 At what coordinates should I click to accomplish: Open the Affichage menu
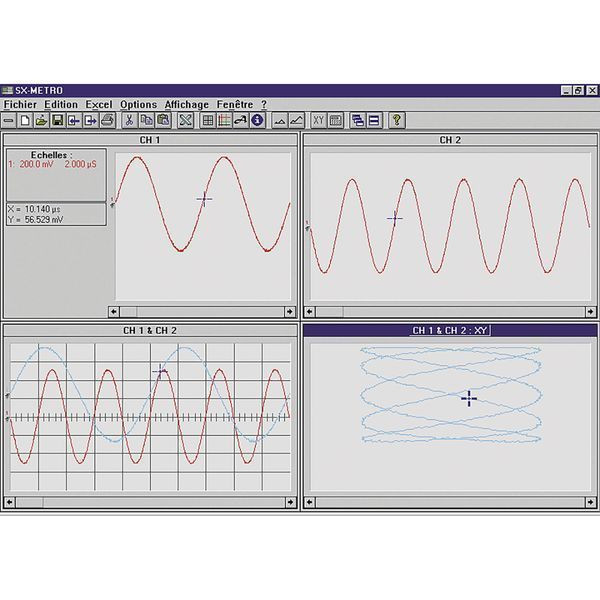tap(187, 104)
